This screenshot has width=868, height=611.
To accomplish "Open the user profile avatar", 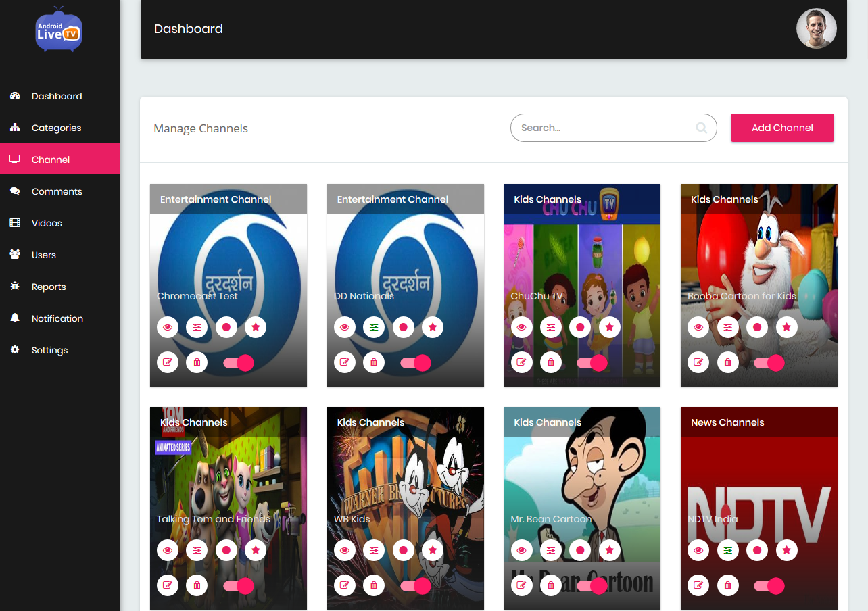I will (x=817, y=28).
